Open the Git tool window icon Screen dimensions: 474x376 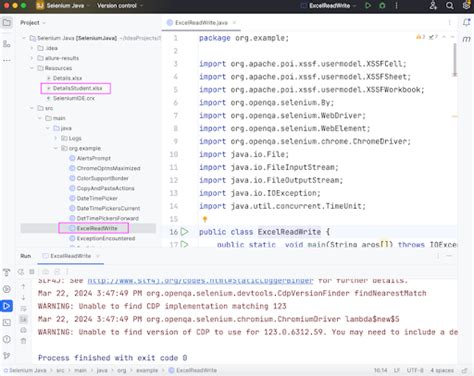7,356
